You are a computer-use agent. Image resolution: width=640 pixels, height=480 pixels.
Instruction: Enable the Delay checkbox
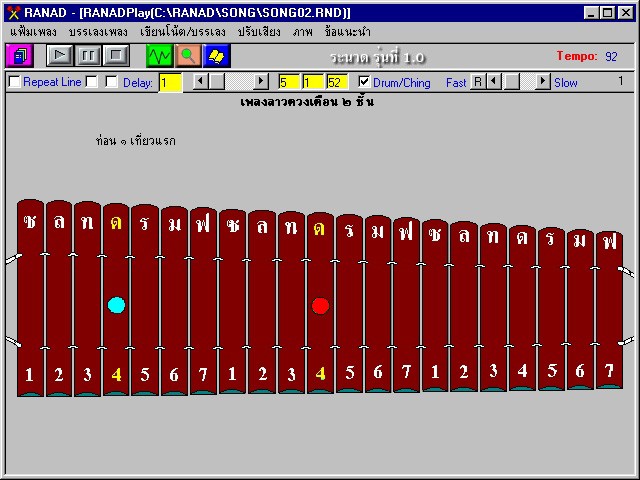tap(111, 82)
